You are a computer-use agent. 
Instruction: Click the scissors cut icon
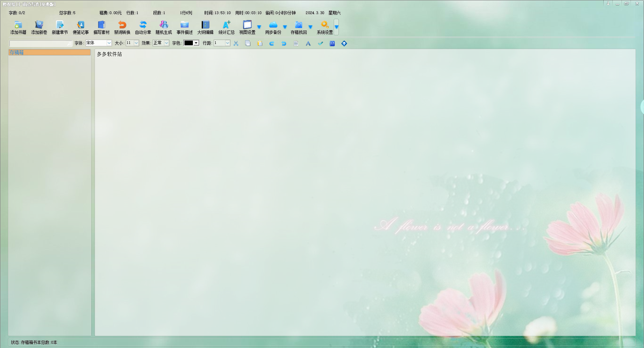[x=236, y=43]
